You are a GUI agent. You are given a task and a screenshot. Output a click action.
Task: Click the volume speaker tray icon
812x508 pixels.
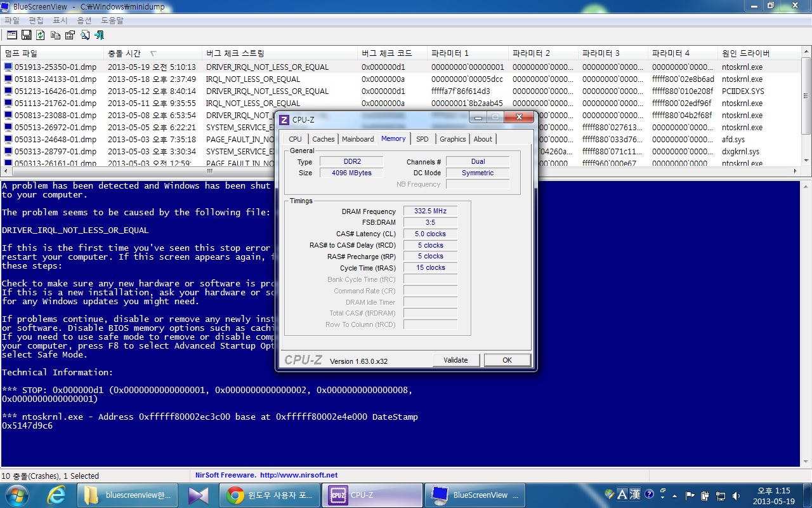tap(737, 495)
